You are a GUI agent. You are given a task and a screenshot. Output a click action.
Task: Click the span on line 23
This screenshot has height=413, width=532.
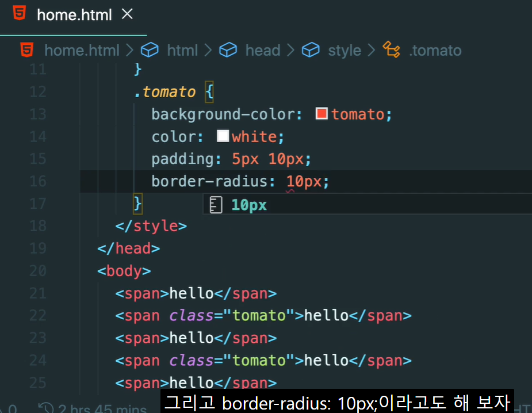click(196, 338)
